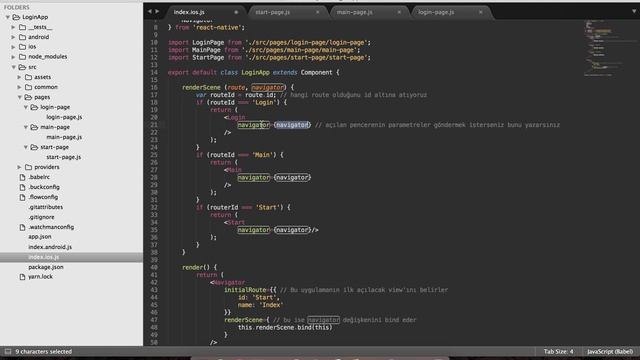This screenshot has height=360, width=640.
Task: Change Tab Size: 4 setting
Action: (x=558, y=351)
